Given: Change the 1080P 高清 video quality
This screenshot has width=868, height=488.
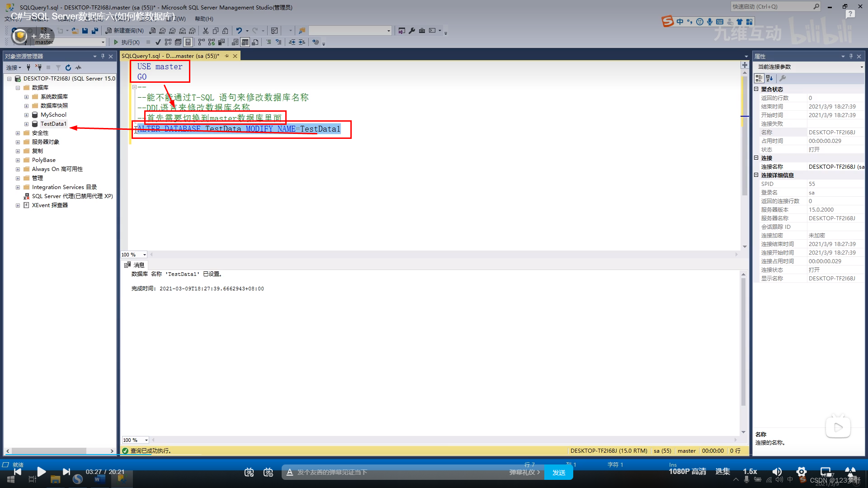Looking at the screenshot, I should coord(687,472).
